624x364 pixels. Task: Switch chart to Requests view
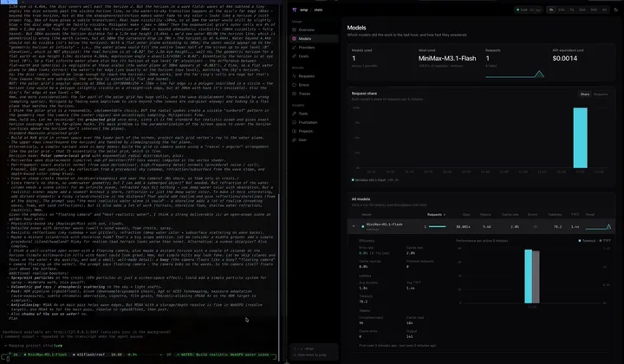[x=601, y=94]
